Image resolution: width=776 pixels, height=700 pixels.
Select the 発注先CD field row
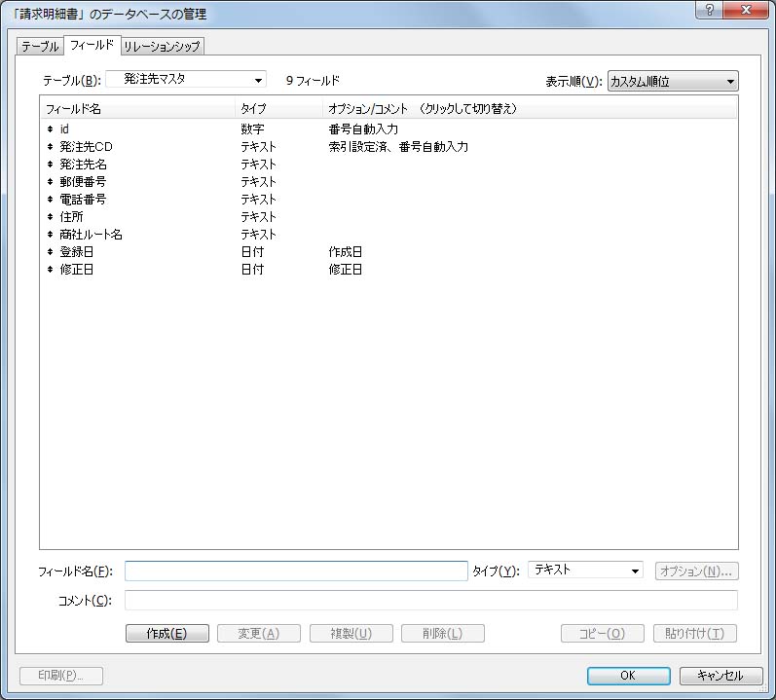(x=388, y=146)
